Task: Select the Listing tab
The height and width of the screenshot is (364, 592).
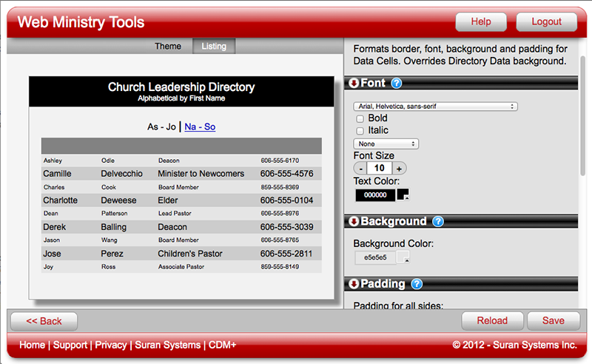Action: click(214, 47)
